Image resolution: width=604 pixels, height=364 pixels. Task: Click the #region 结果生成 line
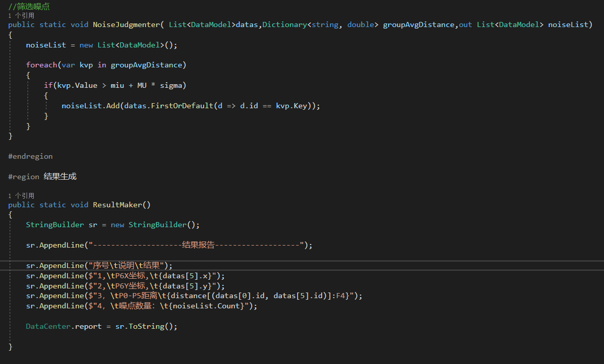pyautogui.click(x=42, y=177)
